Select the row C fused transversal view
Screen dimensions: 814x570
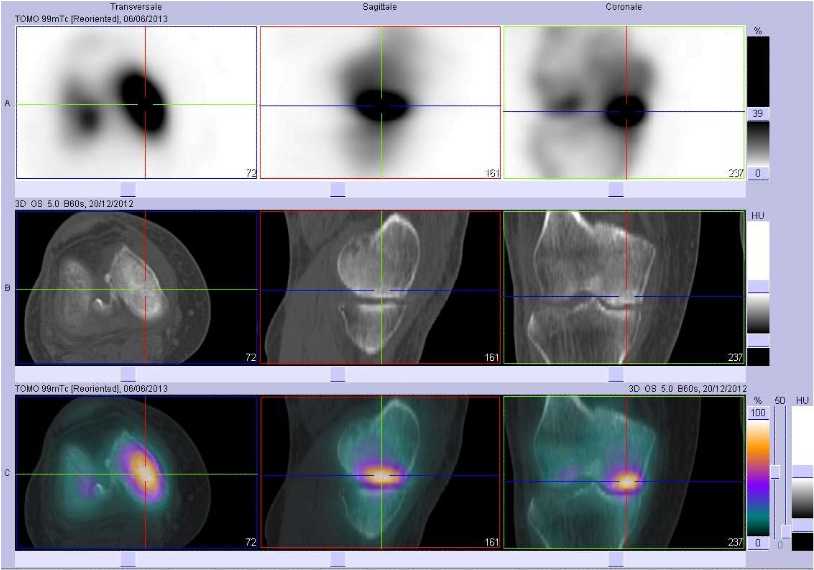pyautogui.click(x=137, y=472)
